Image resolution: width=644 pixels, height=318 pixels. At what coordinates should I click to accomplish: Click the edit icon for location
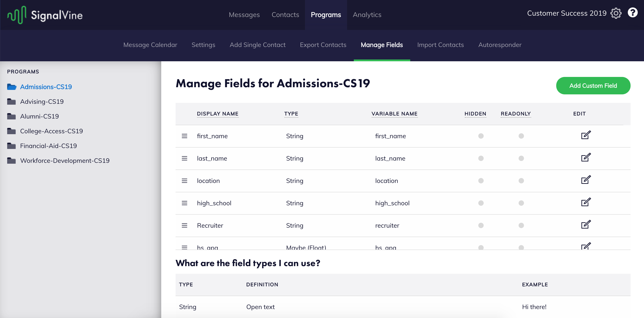click(586, 180)
